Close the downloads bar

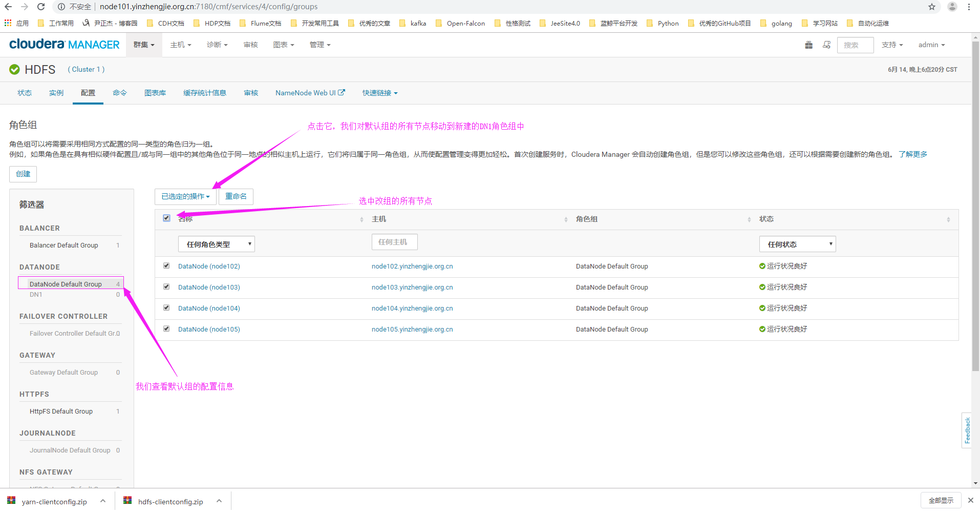[x=970, y=500]
